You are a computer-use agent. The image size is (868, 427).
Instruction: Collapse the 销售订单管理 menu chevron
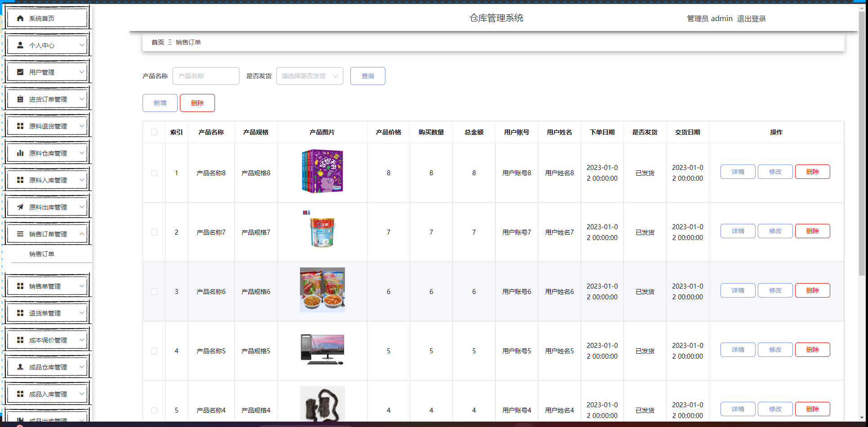click(x=82, y=234)
